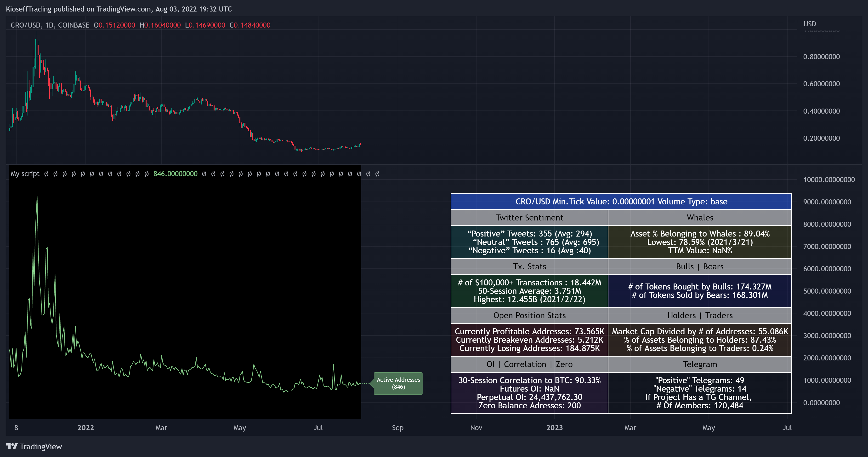Click the "Positive" Telegrams: 49 line
Viewport: 868px width, 457px height.
point(700,381)
